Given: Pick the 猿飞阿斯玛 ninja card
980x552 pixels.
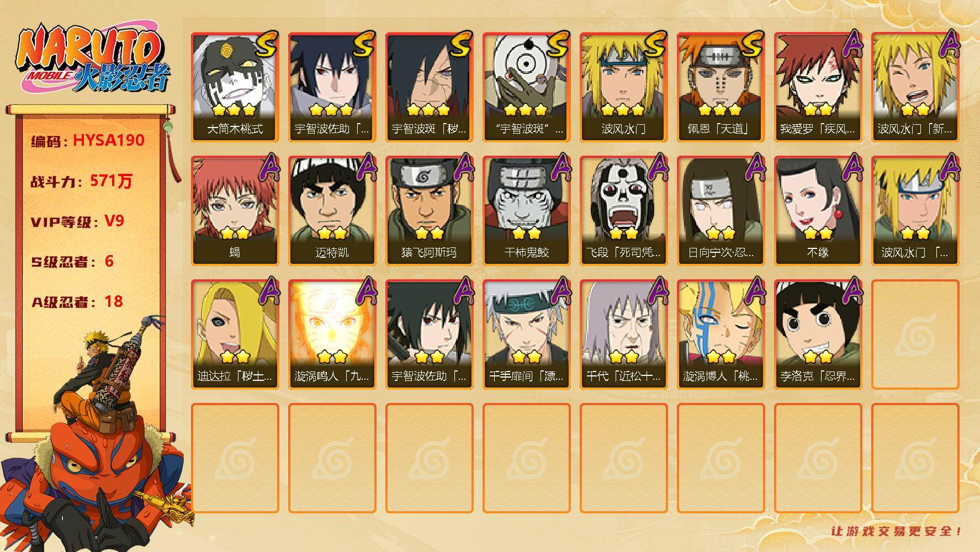Looking at the screenshot, I should [429, 211].
